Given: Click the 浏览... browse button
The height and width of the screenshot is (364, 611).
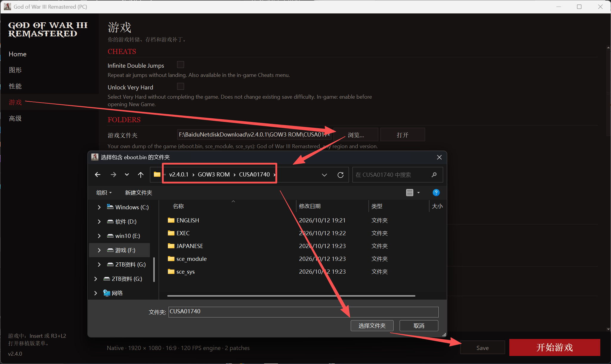Looking at the screenshot, I should pos(356,135).
